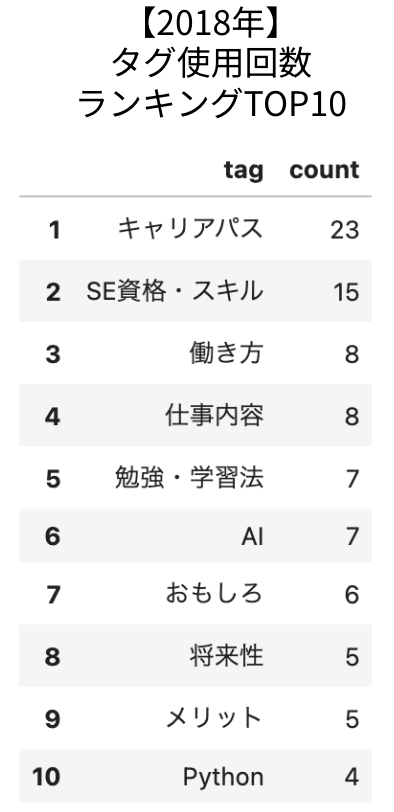Click count value 6 for おもしろ

352,594
